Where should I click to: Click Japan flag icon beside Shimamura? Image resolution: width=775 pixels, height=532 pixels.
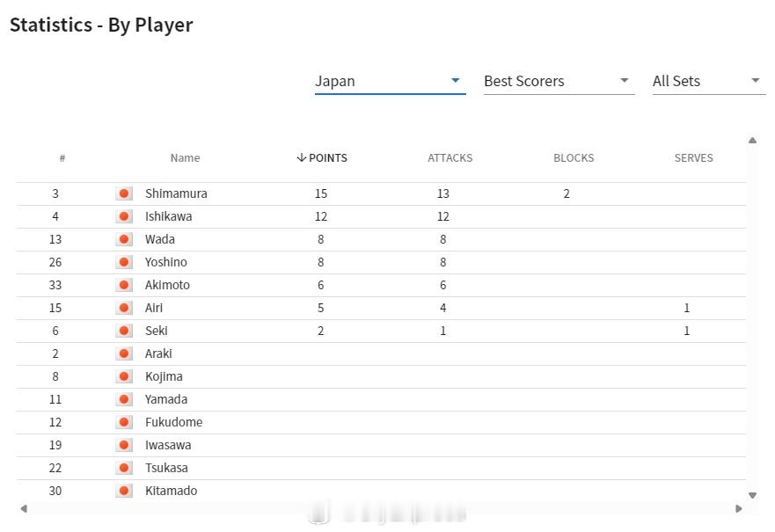(124, 193)
